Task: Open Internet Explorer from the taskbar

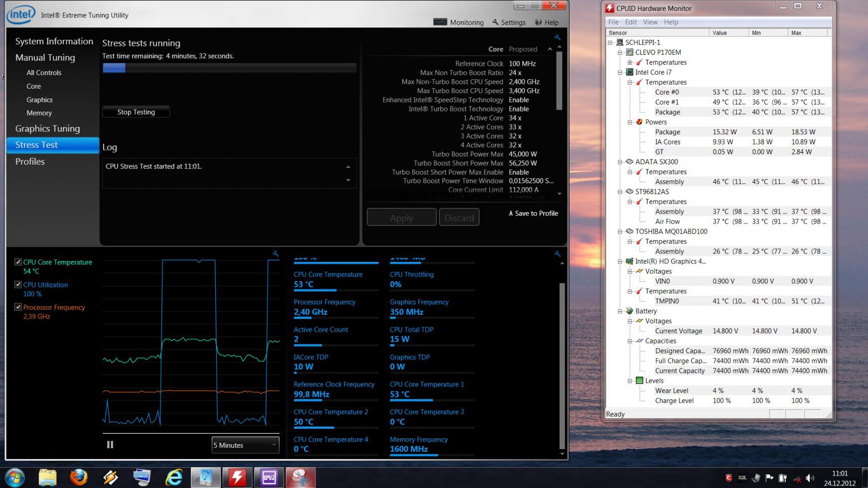Action: (x=174, y=478)
